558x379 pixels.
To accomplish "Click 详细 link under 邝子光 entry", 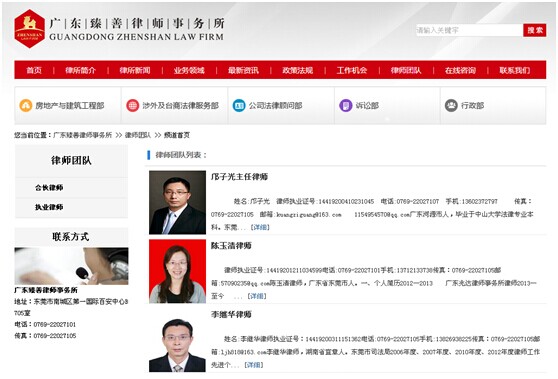I will pyautogui.click(x=260, y=227).
